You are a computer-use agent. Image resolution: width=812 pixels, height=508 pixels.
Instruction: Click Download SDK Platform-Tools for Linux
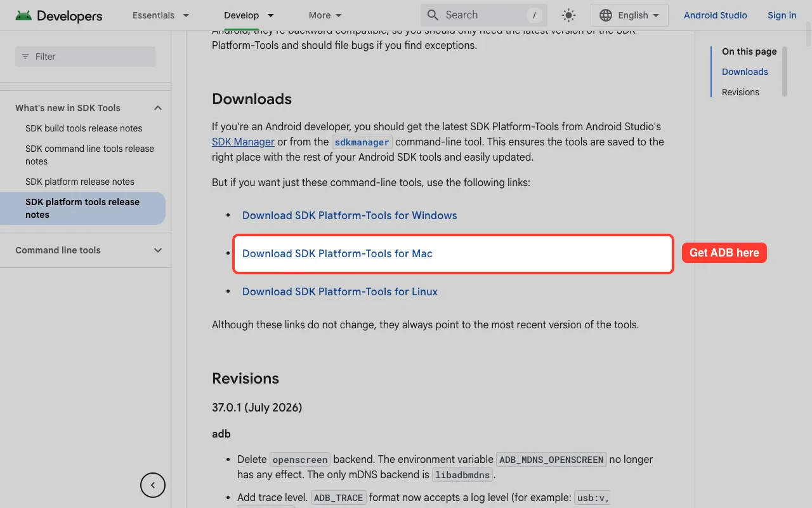[340, 291]
